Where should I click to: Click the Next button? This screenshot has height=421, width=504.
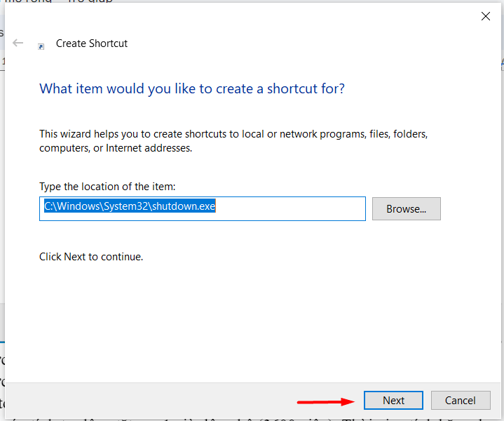tap(393, 401)
